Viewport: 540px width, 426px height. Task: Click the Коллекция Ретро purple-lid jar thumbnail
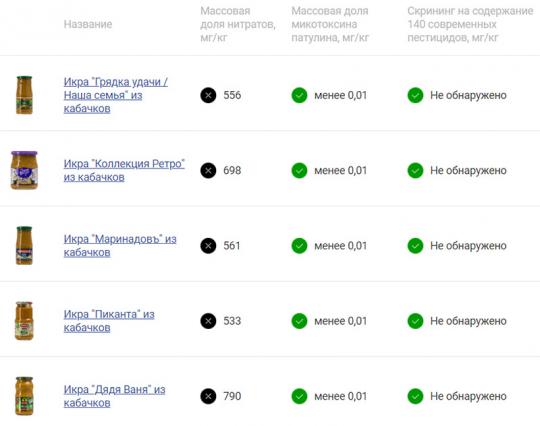(x=24, y=170)
